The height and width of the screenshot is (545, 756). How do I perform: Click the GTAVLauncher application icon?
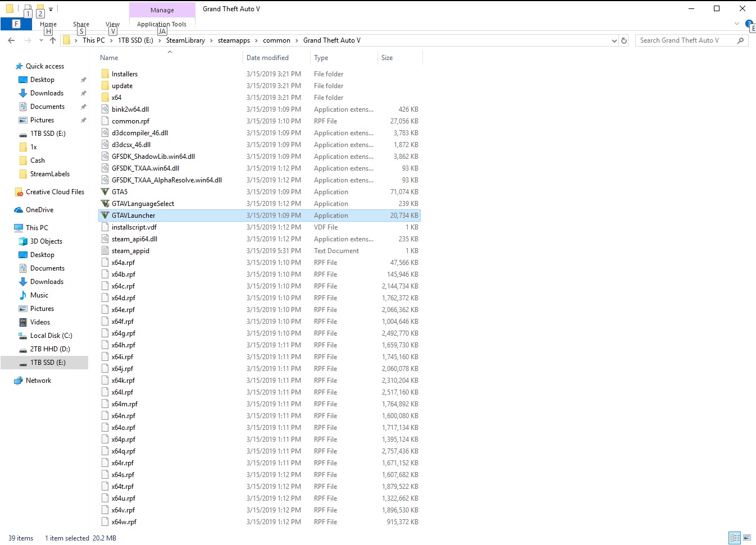[x=105, y=216]
